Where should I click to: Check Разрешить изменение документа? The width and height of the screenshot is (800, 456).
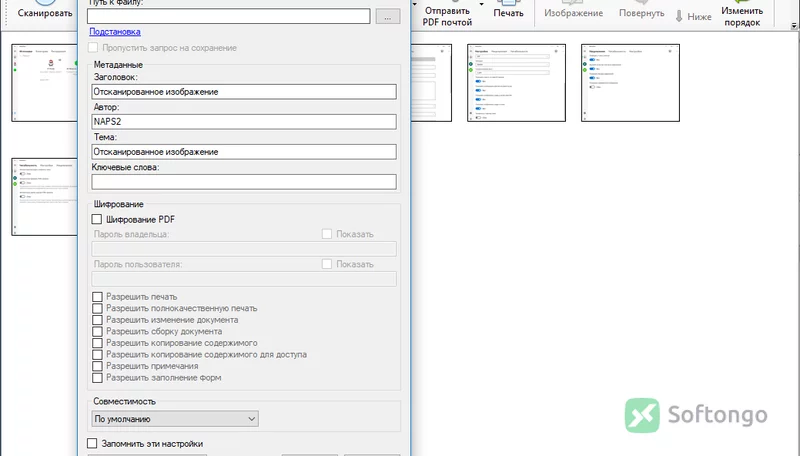(x=97, y=320)
